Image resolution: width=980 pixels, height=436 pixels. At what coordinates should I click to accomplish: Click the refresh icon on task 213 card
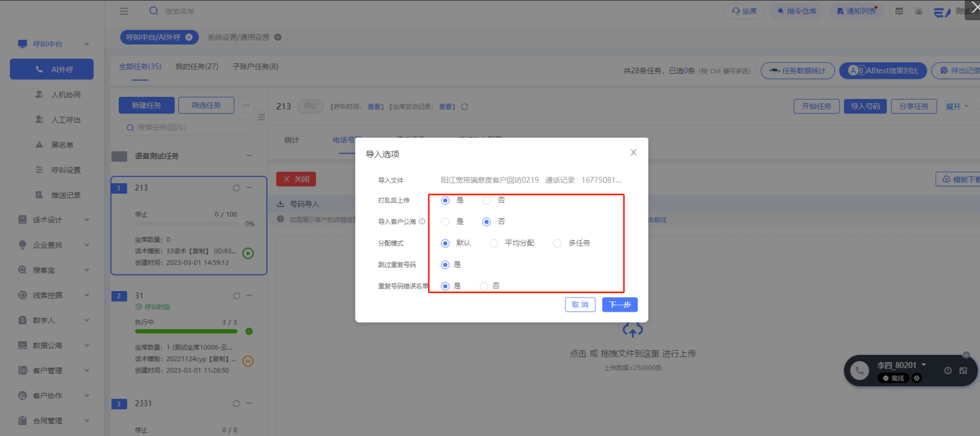pos(236,188)
